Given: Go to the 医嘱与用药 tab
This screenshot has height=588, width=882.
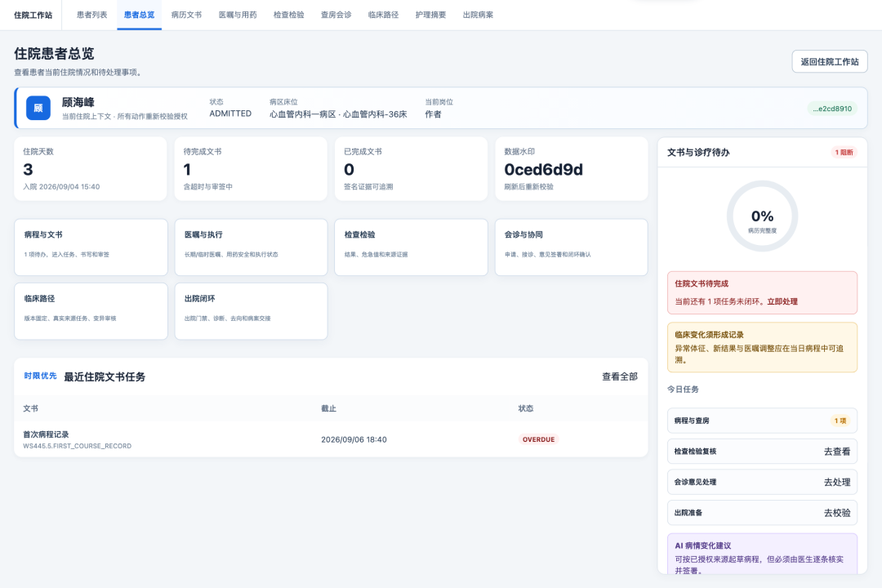Looking at the screenshot, I should click(238, 15).
